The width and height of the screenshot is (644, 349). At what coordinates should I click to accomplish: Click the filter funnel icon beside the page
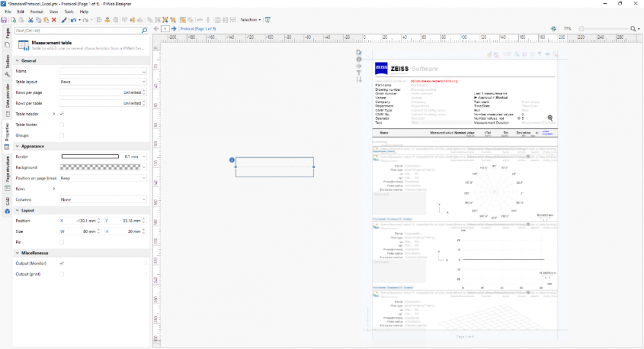pos(359,73)
